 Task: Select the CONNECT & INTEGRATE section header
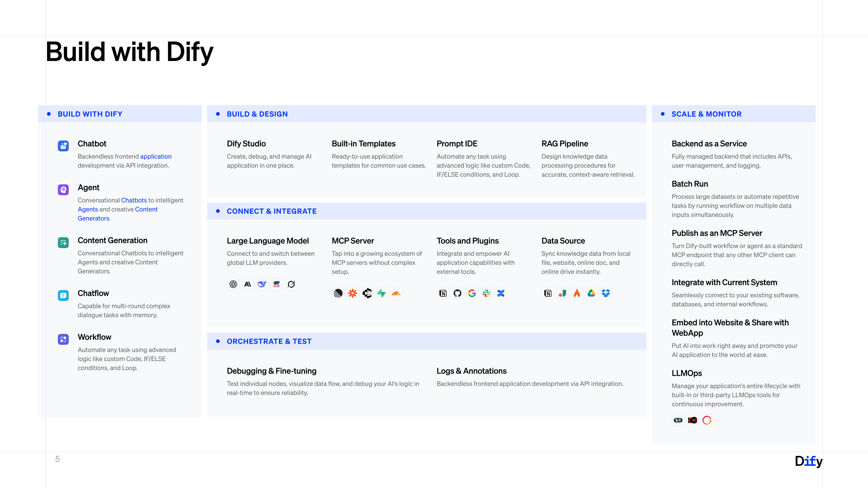coord(271,211)
